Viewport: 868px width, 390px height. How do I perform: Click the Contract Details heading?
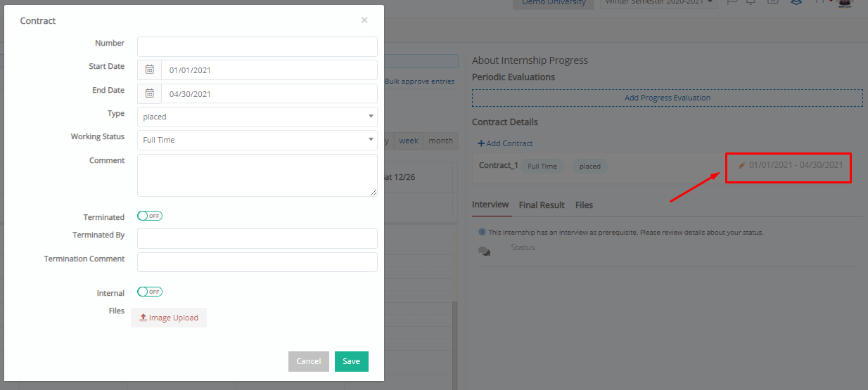point(505,122)
